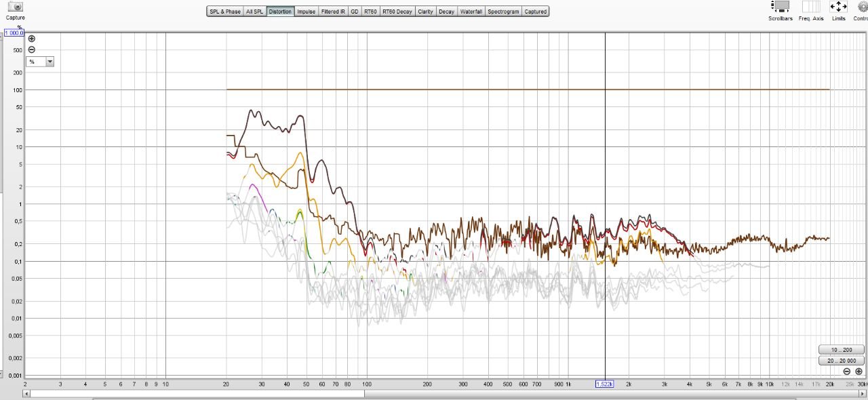Open the Spectrogram graph tab
Image resolution: width=868 pixels, height=400 pixels.
(x=503, y=12)
